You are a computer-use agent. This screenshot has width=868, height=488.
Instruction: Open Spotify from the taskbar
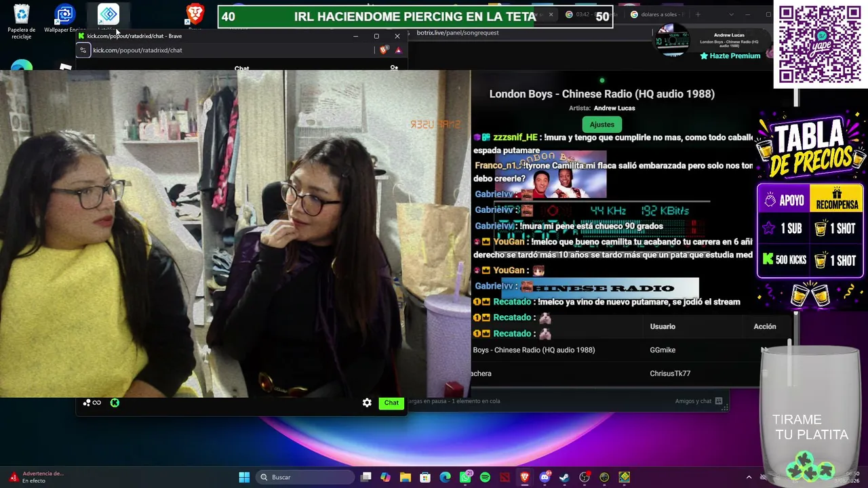click(485, 477)
